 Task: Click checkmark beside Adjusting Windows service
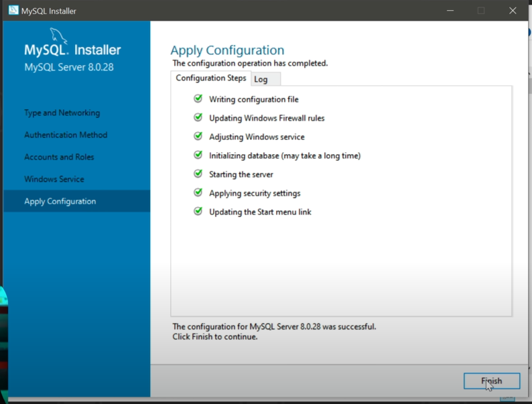pos(198,136)
